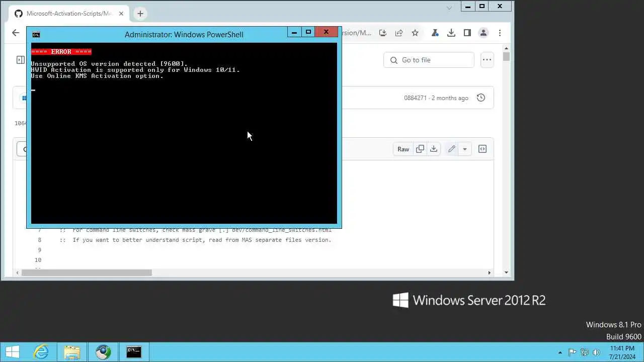Show hidden tray icons arrow
Screen dimensions: 644x362
[x=560, y=352]
